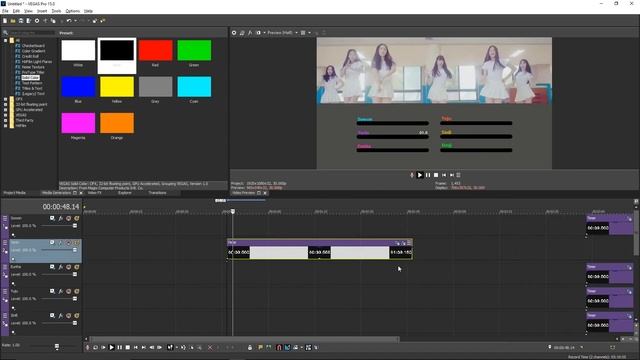Toggle Enable Snapping magnet icon

(279, 347)
